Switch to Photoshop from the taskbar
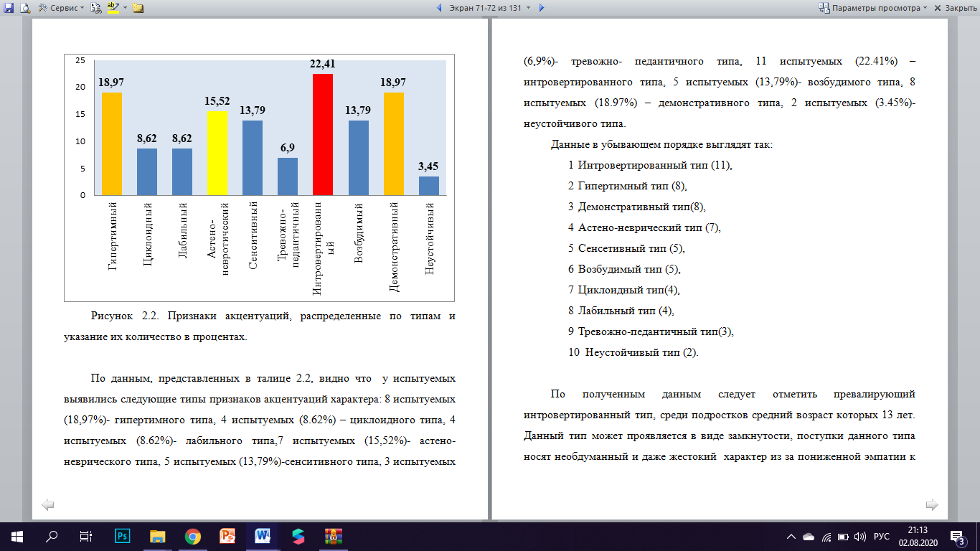The width and height of the screenshot is (980, 551). click(123, 536)
